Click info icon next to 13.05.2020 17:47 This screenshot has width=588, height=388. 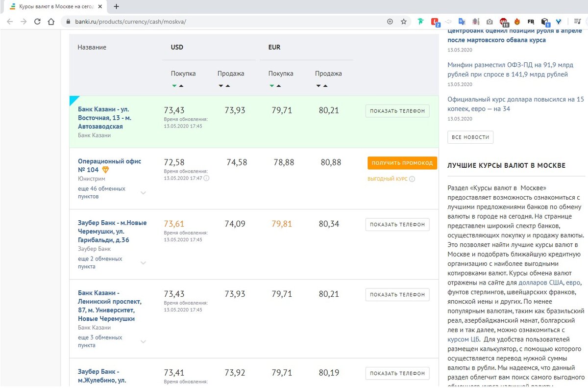click(x=206, y=178)
